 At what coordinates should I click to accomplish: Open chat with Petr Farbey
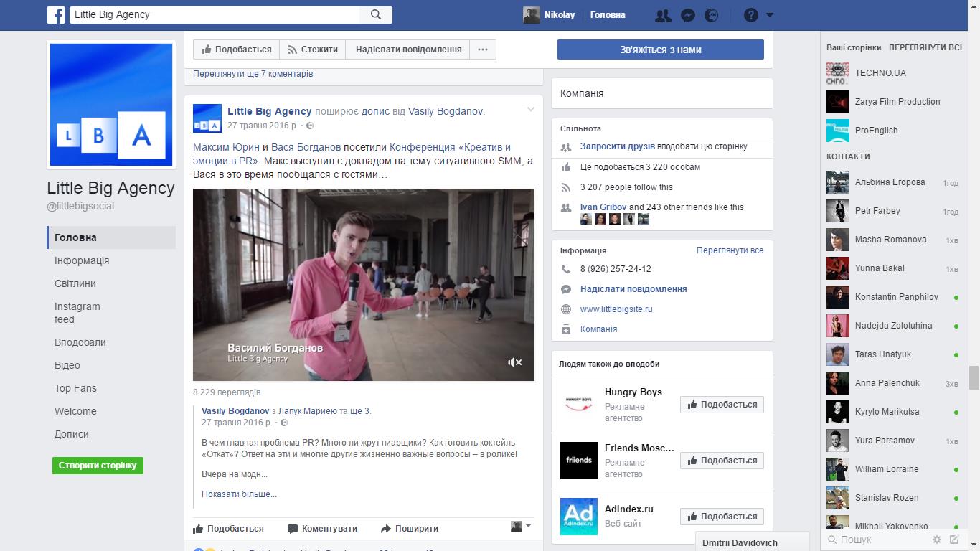[892, 211]
